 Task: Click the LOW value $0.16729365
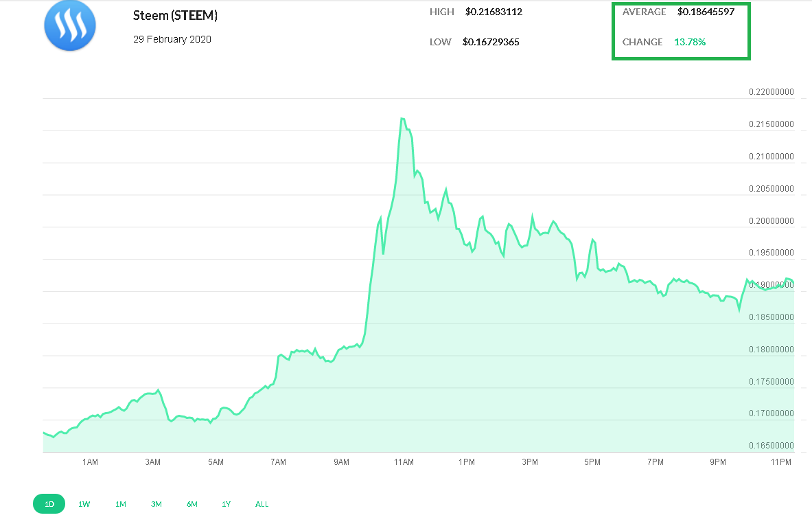(491, 42)
